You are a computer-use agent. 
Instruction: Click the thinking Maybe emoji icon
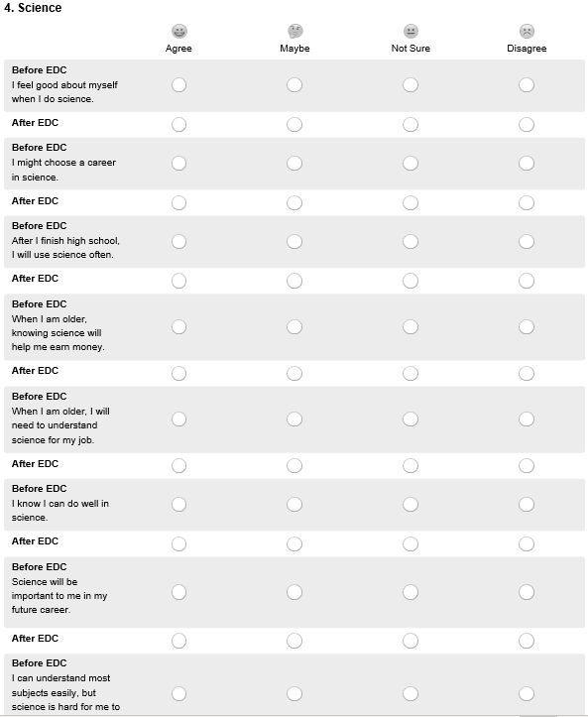click(294, 31)
